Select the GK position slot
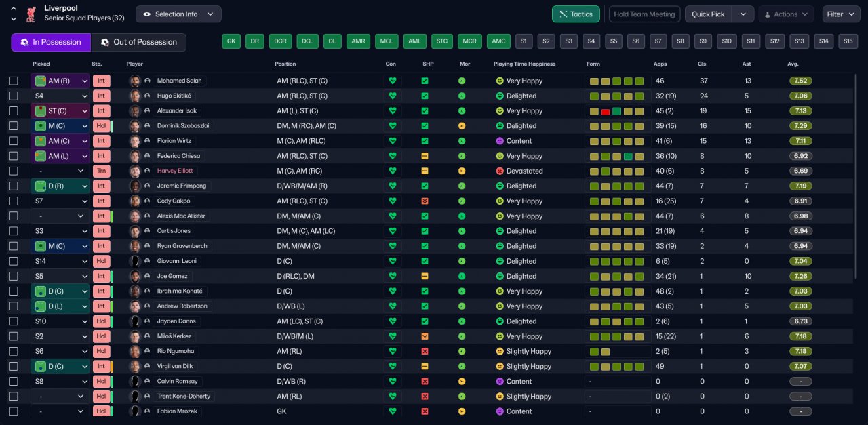 [x=231, y=41]
